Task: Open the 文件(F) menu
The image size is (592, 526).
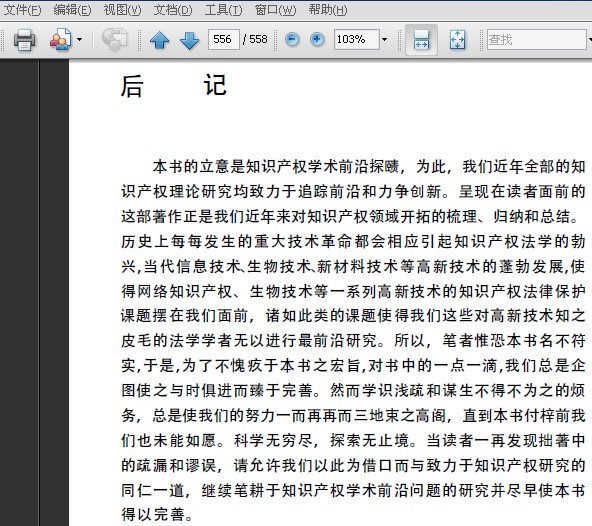Action: tap(22, 10)
